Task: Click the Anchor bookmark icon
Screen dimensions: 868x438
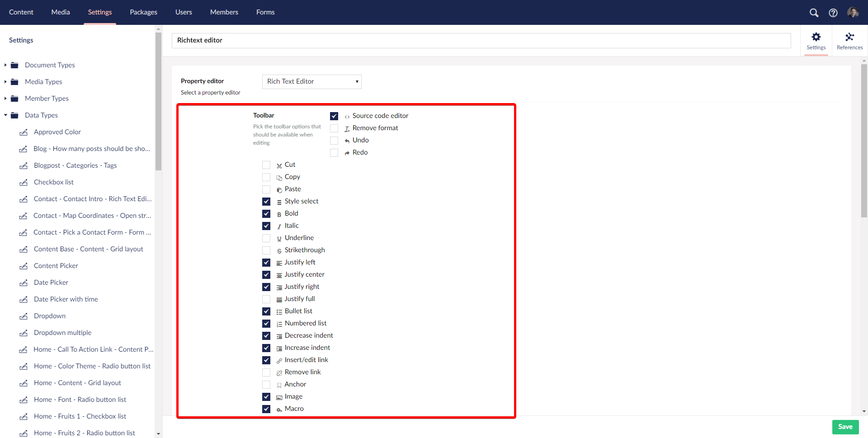Action: [x=278, y=385]
